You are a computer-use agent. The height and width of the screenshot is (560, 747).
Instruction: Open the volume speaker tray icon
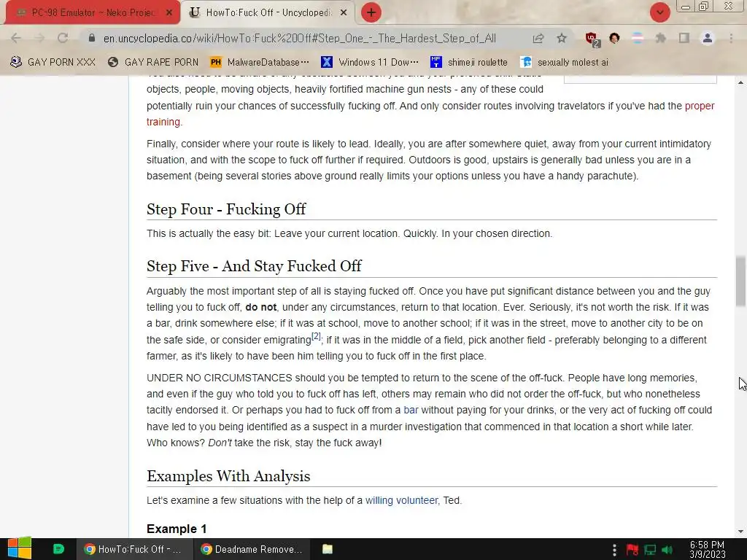pos(667,550)
